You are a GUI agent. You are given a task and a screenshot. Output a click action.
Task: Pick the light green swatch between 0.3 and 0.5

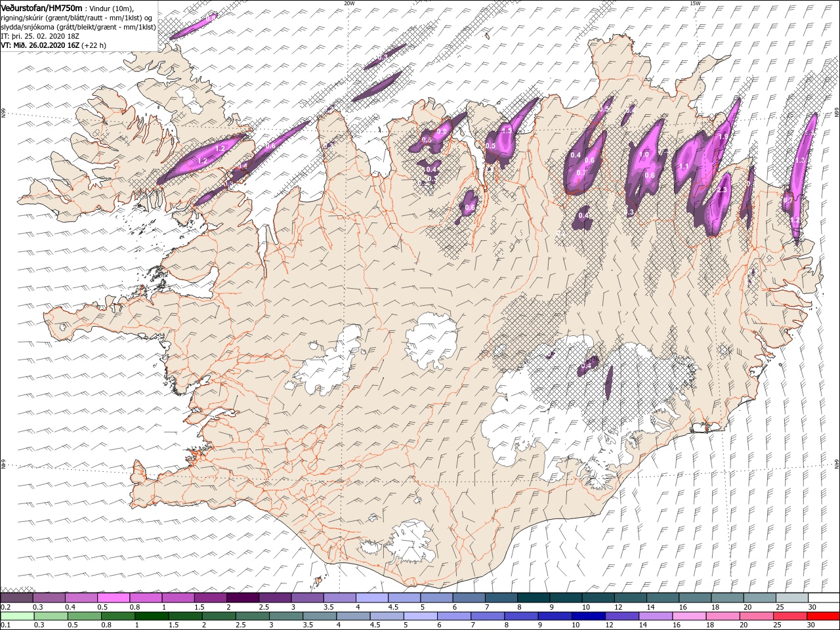51,616
